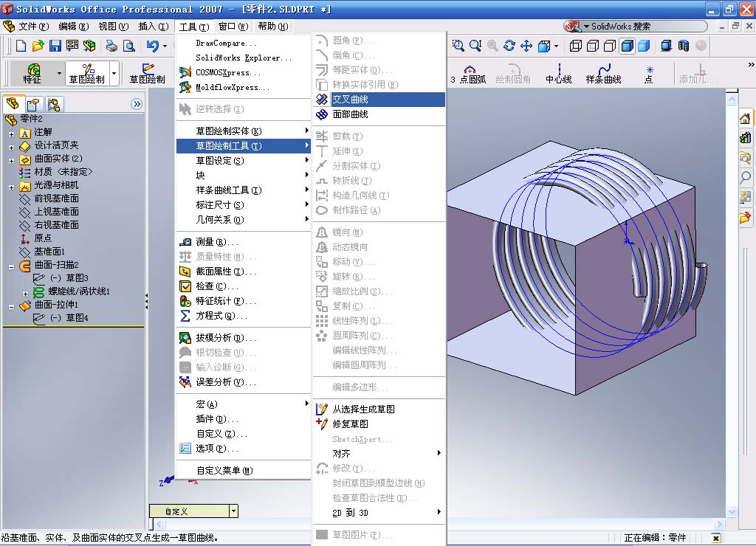This screenshot has width=756, height=546.
Task: Click the Print Preview icon
Action: click(129, 46)
